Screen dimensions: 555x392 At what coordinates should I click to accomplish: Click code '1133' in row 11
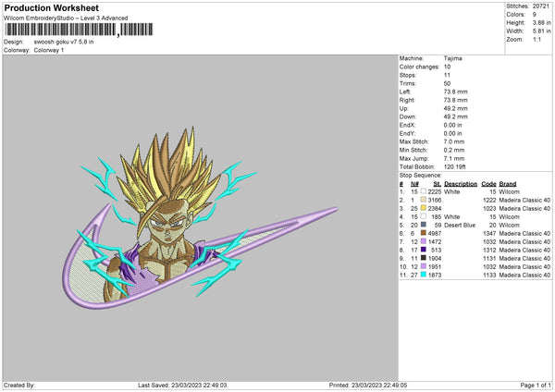489,275
